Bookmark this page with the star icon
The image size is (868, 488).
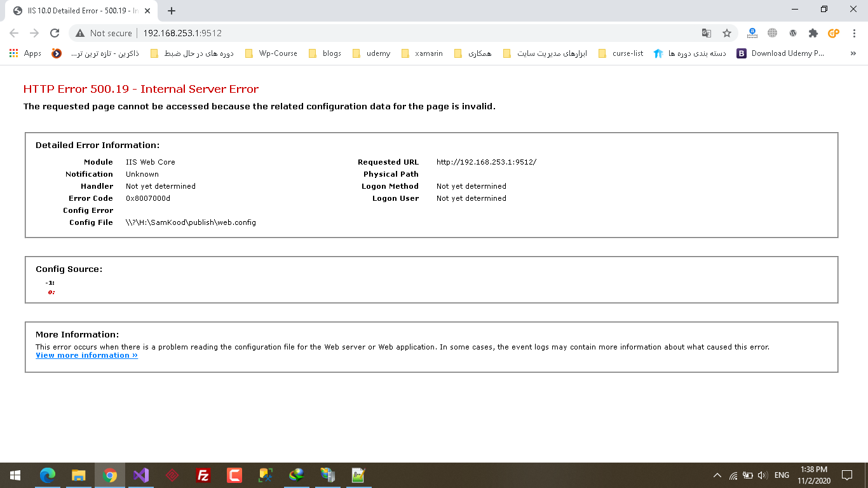point(727,33)
